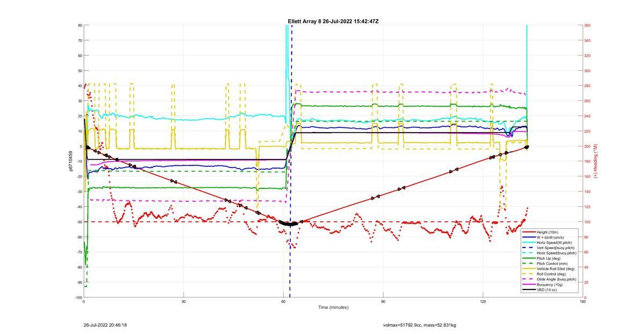Click the cluster of black markers at the dive bottom
Viewport: 644px width, 334px height.
click(x=288, y=223)
